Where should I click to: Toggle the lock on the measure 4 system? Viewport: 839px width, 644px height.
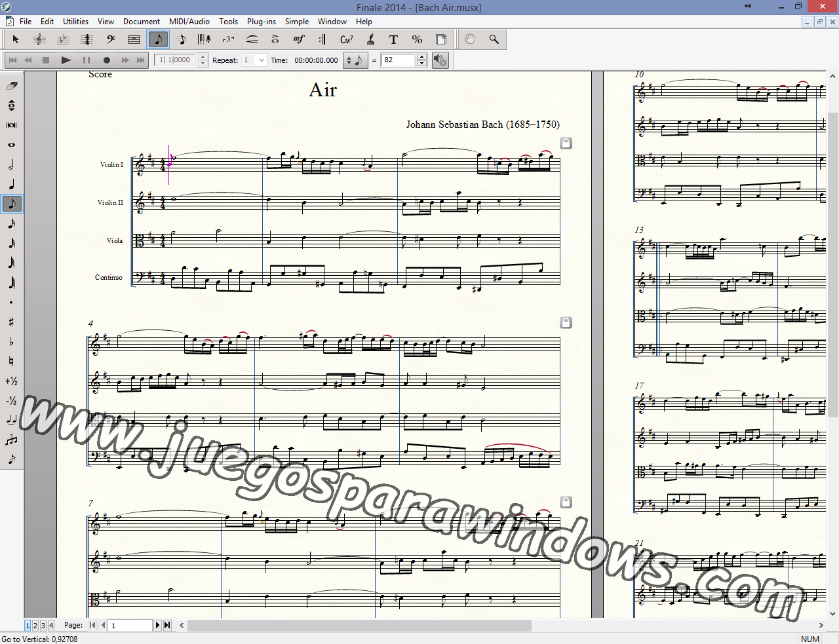[566, 322]
